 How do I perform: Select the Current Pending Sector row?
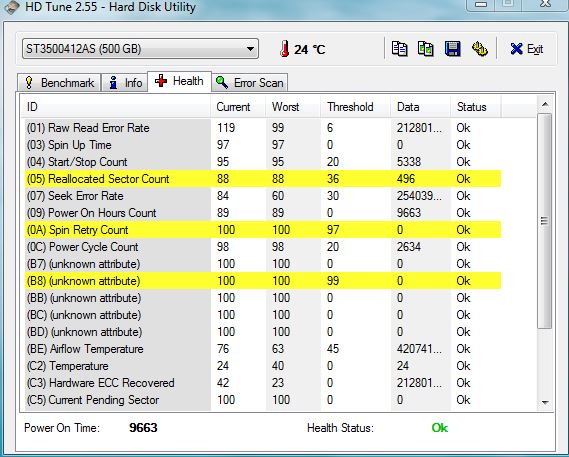[x=263, y=400]
